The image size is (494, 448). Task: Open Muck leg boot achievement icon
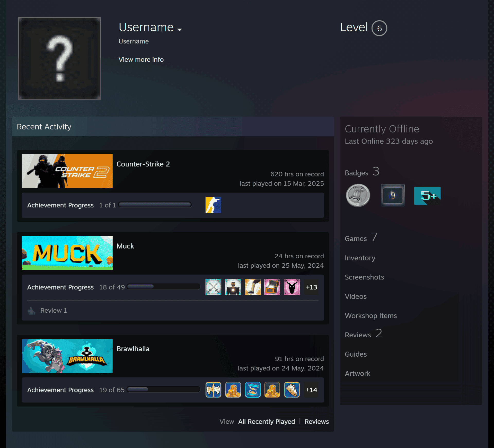(253, 287)
